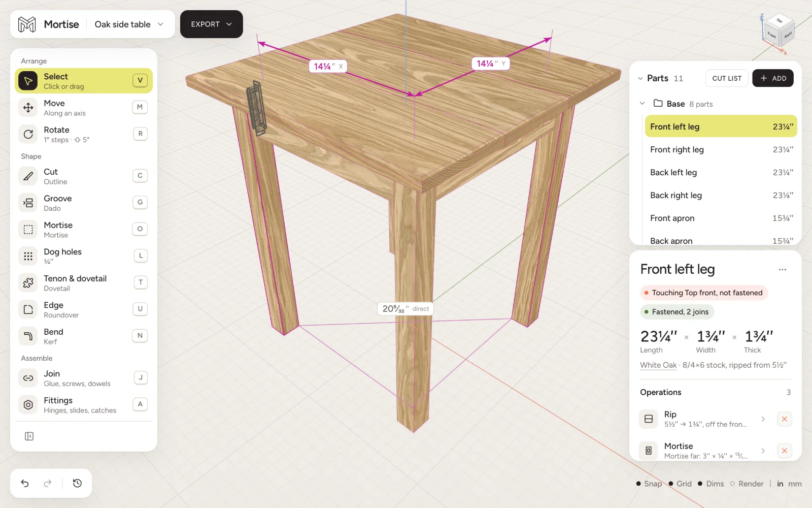This screenshot has height=508, width=812.
Task: Choose the Mortise shape tool
Action: click(84, 230)
